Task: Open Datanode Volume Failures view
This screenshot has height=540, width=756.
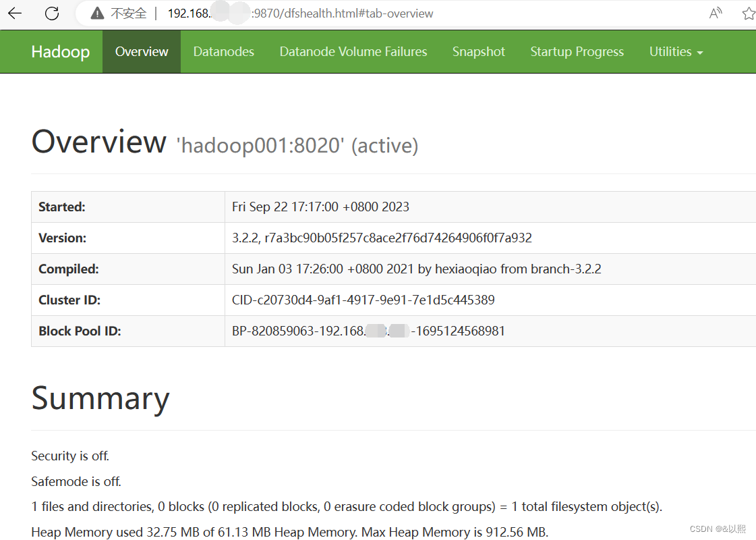Action: (353, 51)
